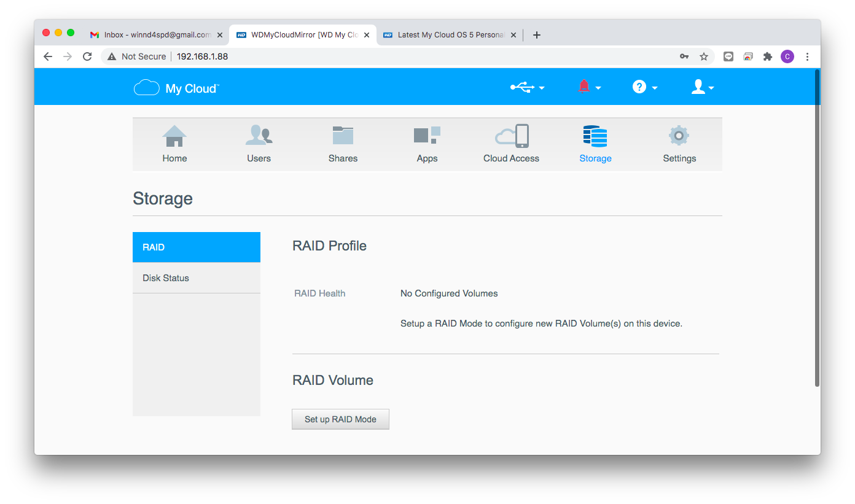Go to Users section

tap(259, 144)
